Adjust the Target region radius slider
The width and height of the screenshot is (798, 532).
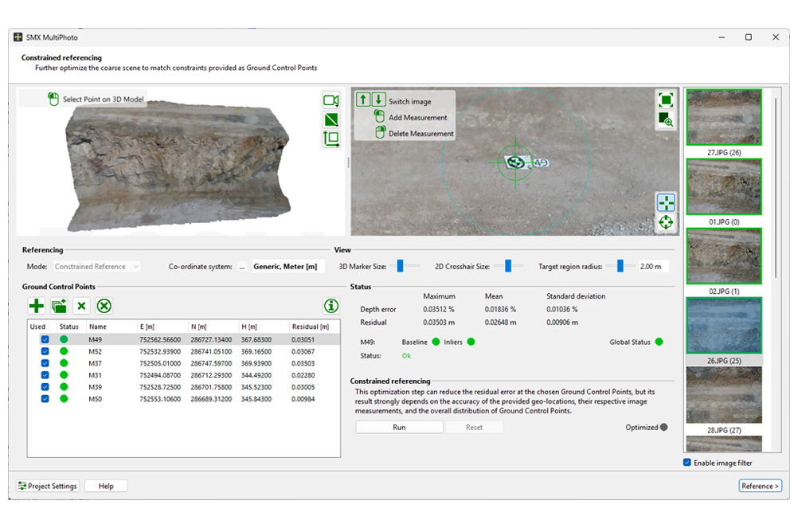pyautogui.click(x=620, y=266)
